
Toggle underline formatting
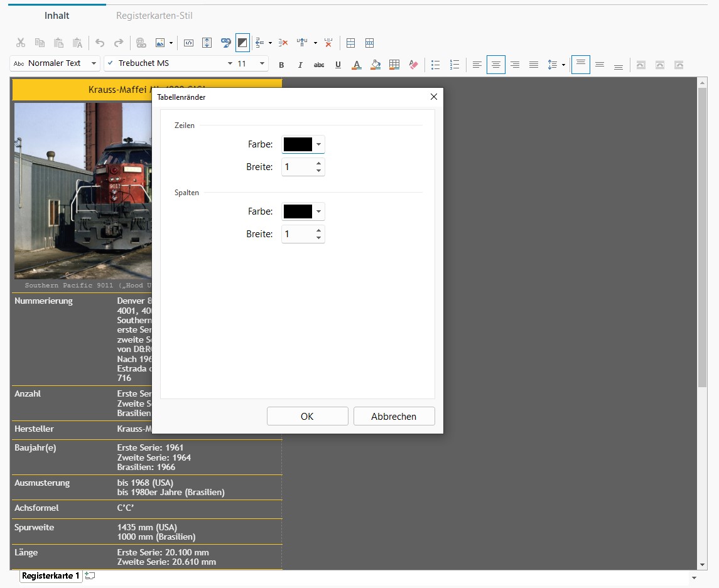pos(338,64)
